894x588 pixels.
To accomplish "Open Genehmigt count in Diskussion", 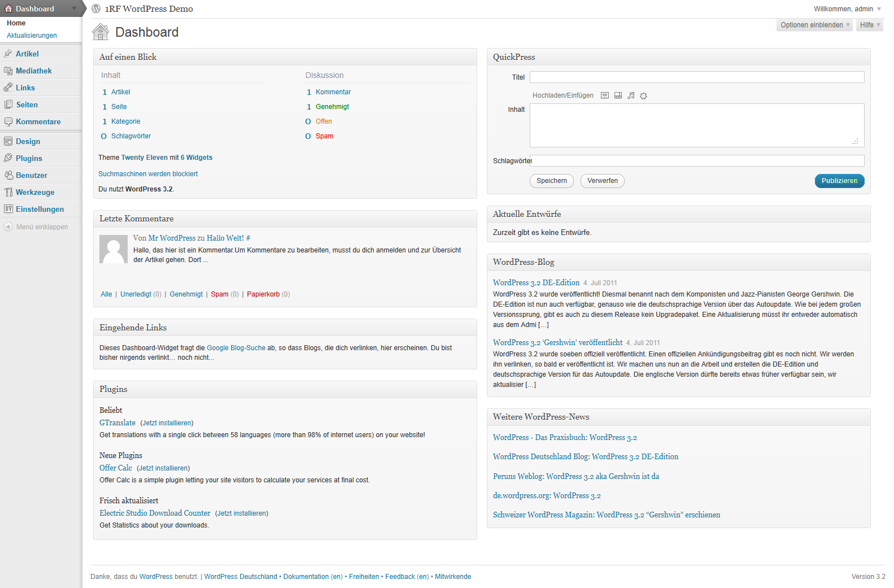I will pyautogui.click(x=332, y=107).
